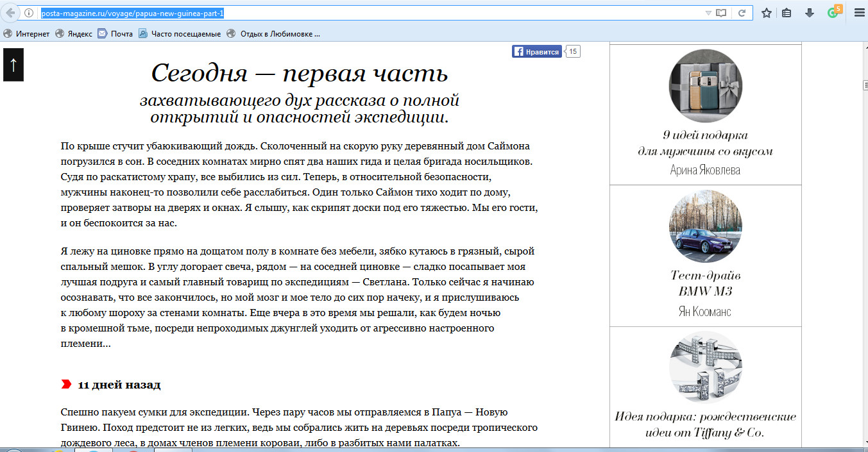
Task: Click the Отдых в Любимовке globe icon
Action: [232, 34]
